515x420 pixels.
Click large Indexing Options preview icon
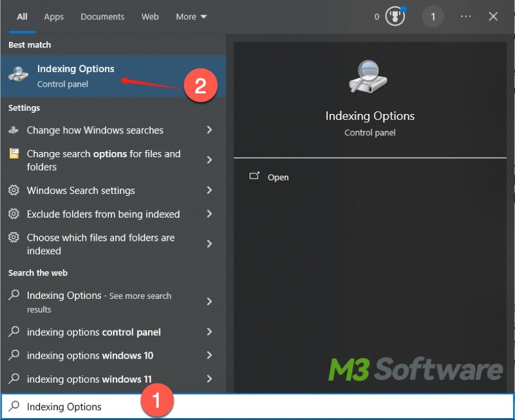pos(368,77)
